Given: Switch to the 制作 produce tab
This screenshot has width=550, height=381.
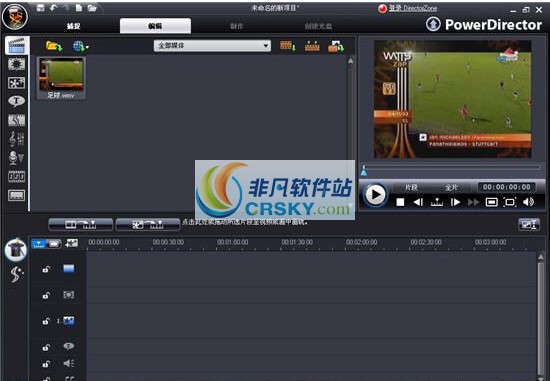Looking at the screenshot, I should tap(236, 26).
